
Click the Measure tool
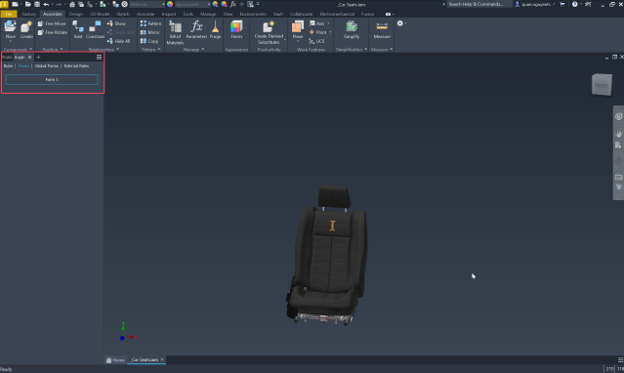tap(382, 30)
